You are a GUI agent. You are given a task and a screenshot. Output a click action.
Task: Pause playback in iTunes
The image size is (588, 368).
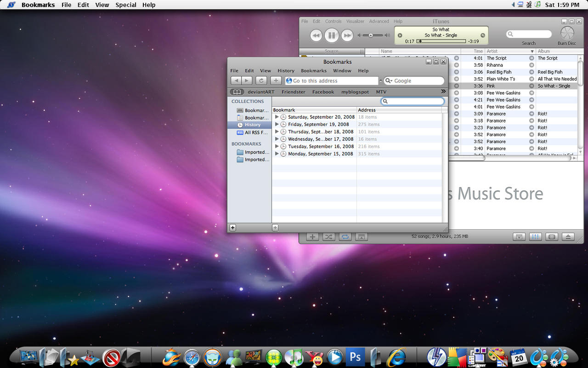(x=331, y=35)
